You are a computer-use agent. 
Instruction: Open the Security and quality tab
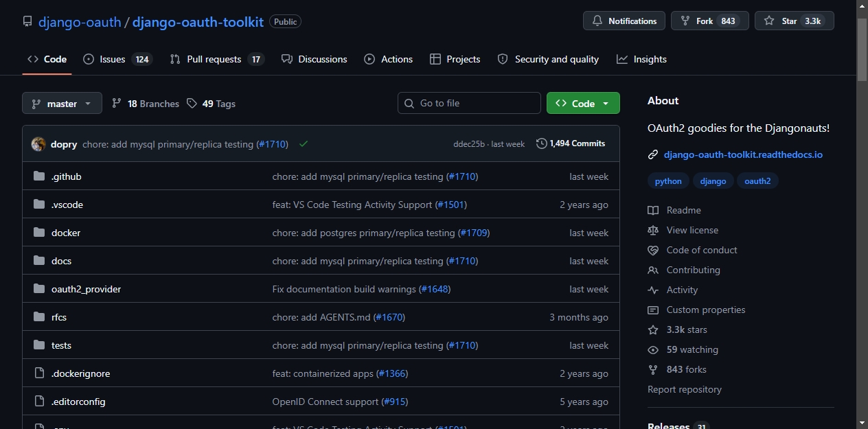(x=548, y=59)
